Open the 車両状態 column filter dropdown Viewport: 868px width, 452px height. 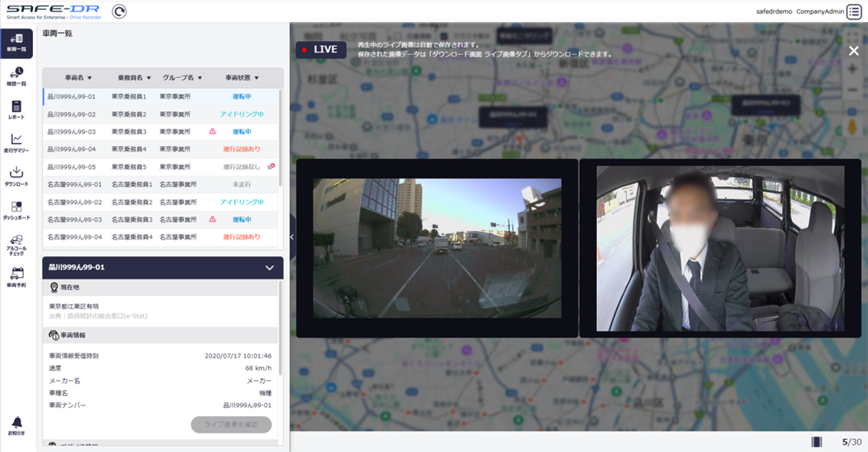click(x=242, y=78)
